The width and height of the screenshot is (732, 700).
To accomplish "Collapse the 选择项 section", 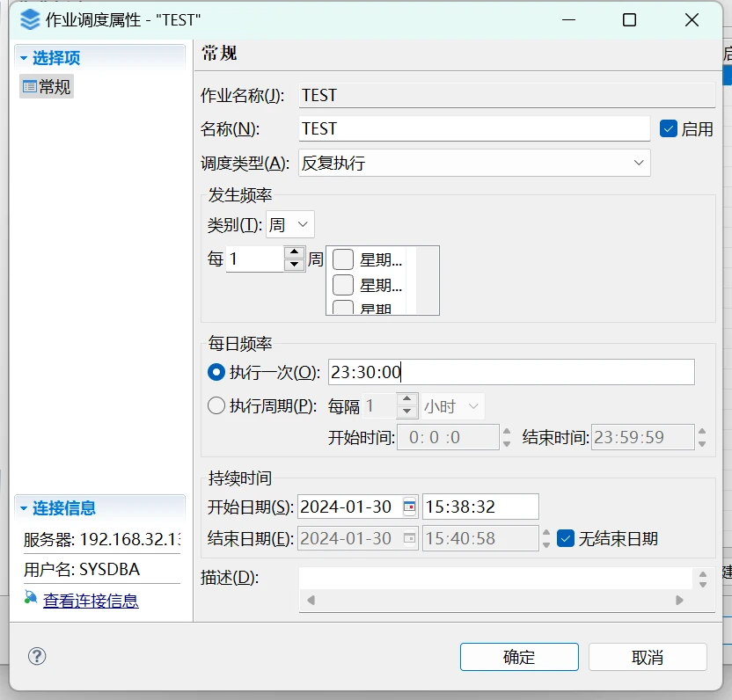I will coord(24,58).
